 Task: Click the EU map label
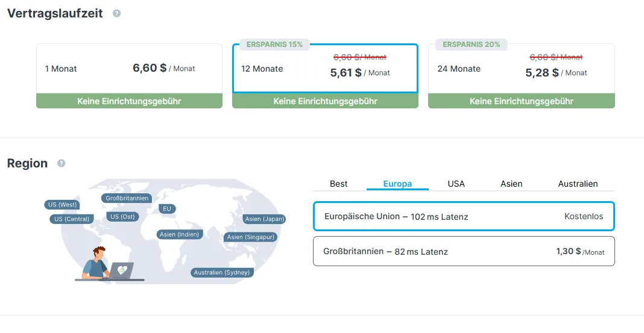(167, 209)
